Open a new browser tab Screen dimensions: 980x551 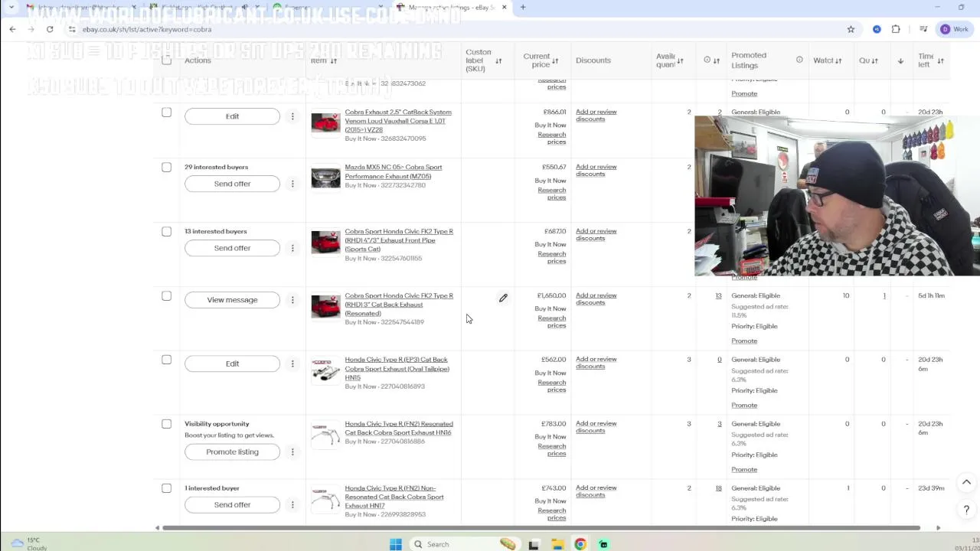click(523, 8)
